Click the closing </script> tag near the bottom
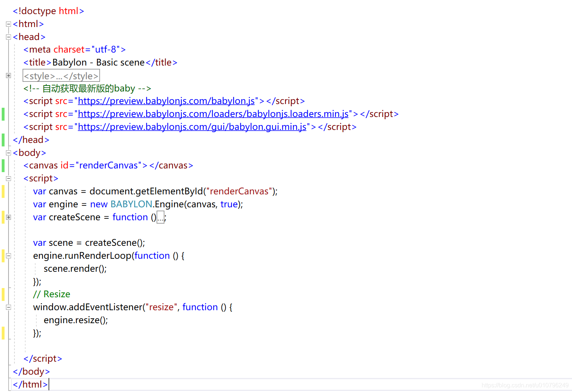The width and height of the screenshot is (572, 392). 43,359
